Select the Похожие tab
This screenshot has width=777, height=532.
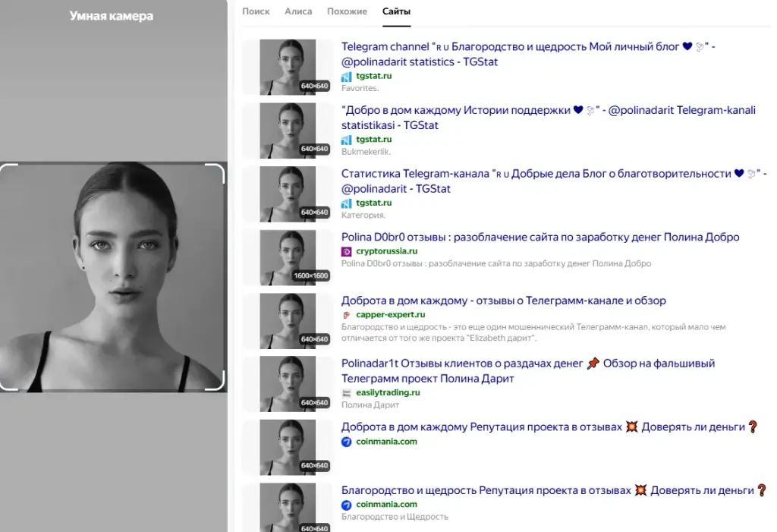[347, 11]
